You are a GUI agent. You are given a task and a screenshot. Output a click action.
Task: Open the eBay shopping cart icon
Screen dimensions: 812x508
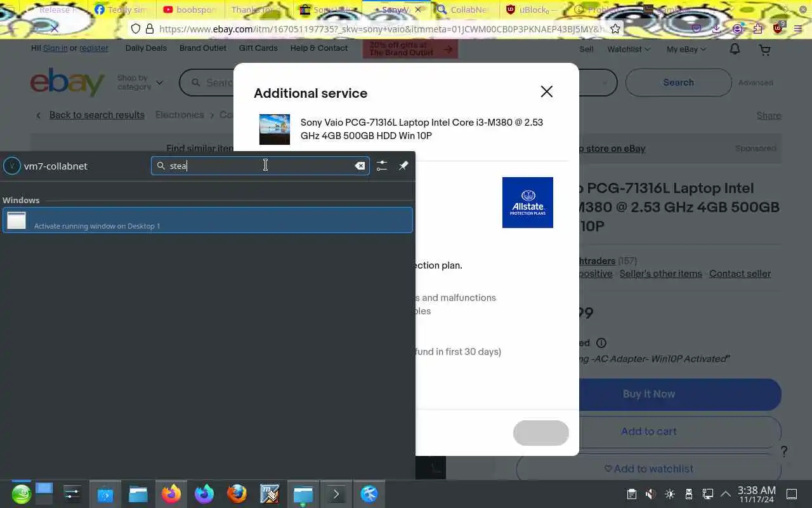[765, 50]
